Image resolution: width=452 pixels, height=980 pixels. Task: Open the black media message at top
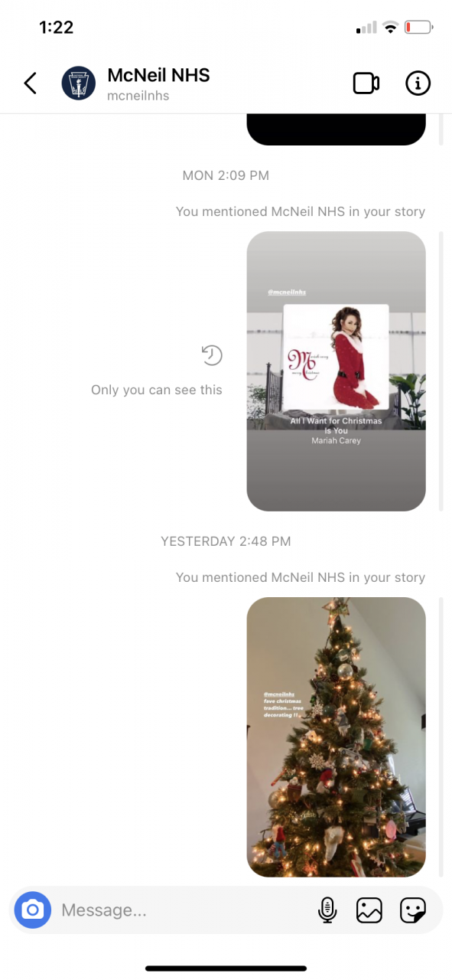click(x=336, y=129)
